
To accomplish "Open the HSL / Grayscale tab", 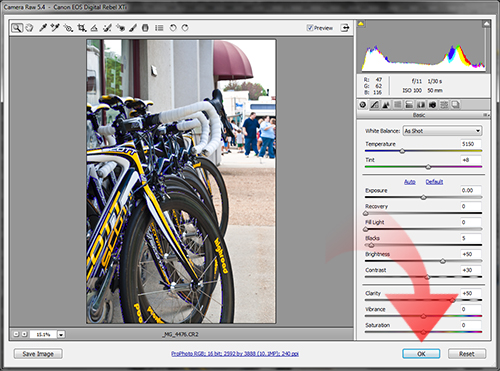I will [x=398, y=105].
